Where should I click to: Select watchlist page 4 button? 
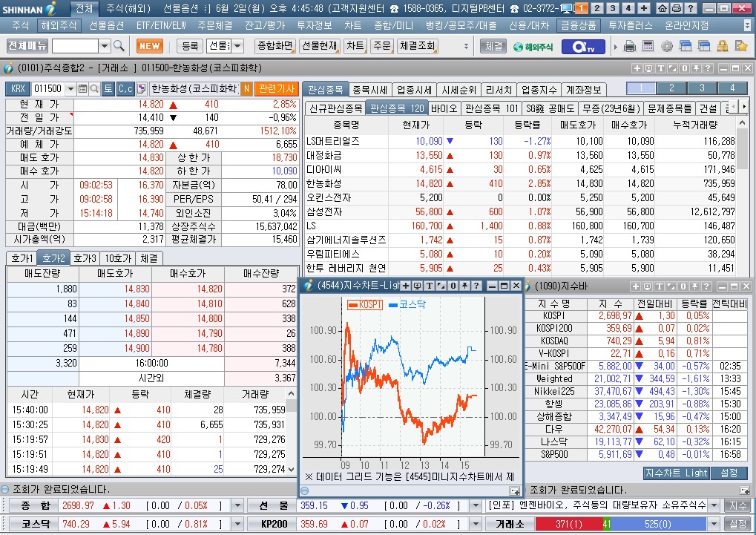[x=732, y=88]
